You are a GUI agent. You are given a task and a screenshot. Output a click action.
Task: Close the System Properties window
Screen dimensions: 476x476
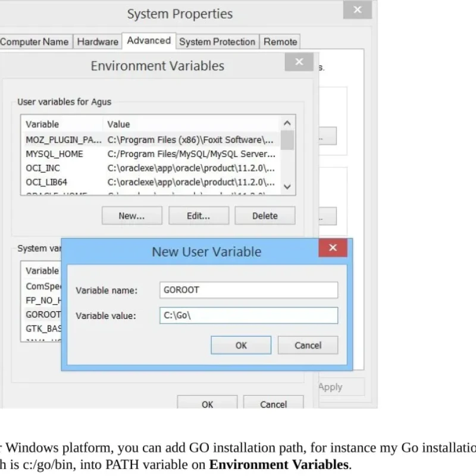pyautogui.click(x=357, y=10)
